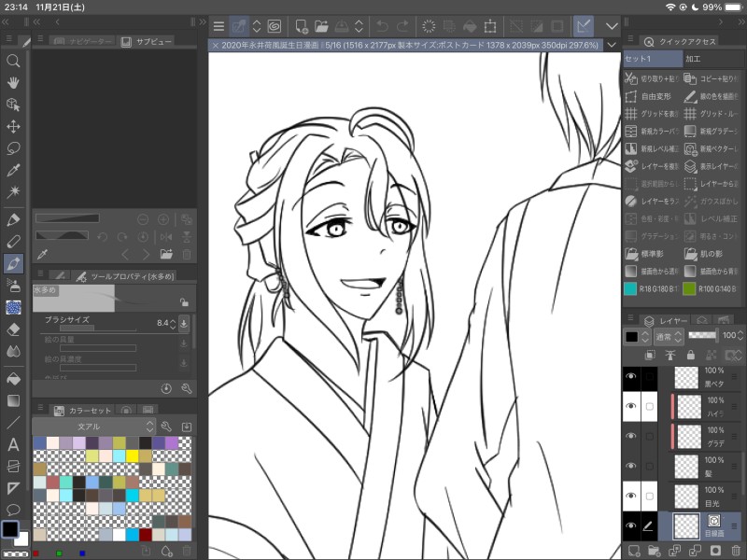The width and height of the screenshot is (747, 560).
Task: Select the Auto select wand tool
Action: point(13,192)
